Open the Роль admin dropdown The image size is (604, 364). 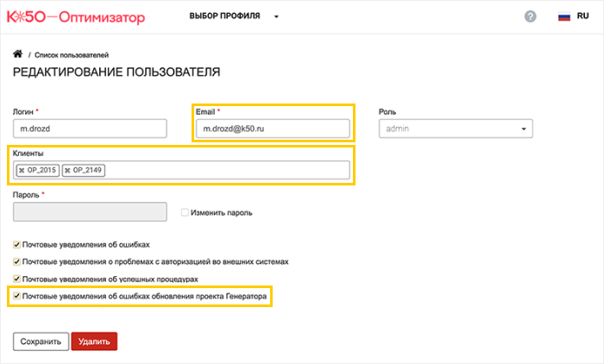[x=456, y=129]
